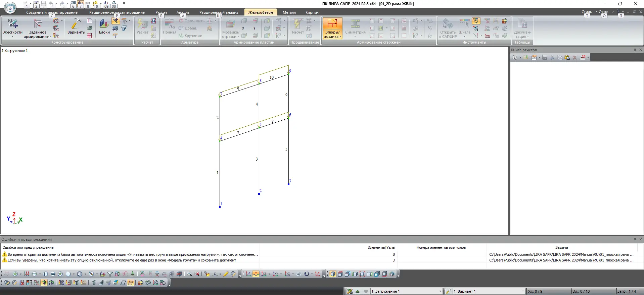Click the Эпюры/мозаика button
Viewport: 644px width, 295px height.
tap(332, 28)
